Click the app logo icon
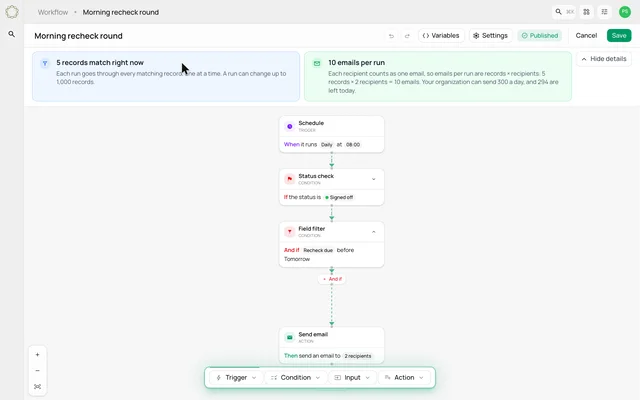 coord(12,12)
